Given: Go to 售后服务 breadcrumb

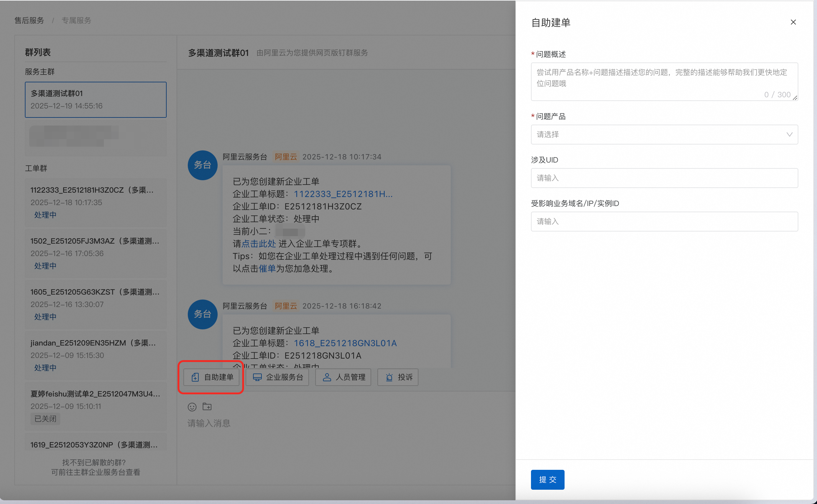Looking at the screenshot, I should point(29,20).
